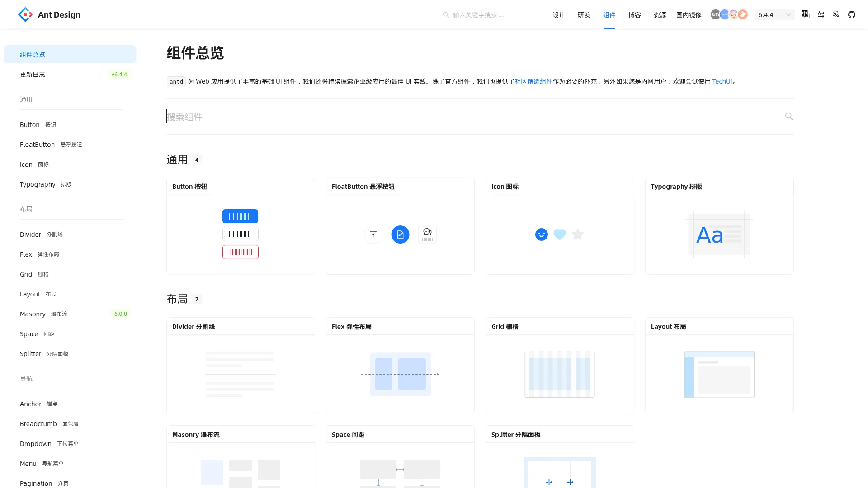Select 组件总览 in the sidebar

click(x=70, y=54)
